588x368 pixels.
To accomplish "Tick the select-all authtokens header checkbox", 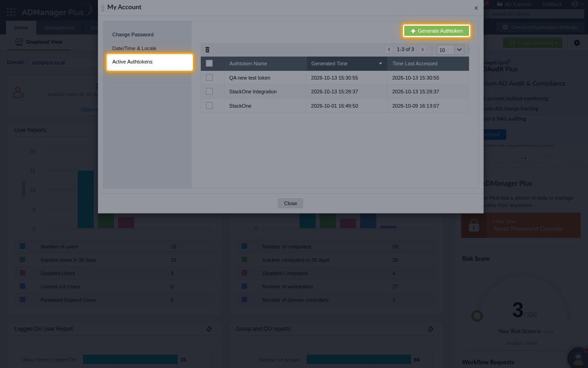I will click(x=209, y=63).
